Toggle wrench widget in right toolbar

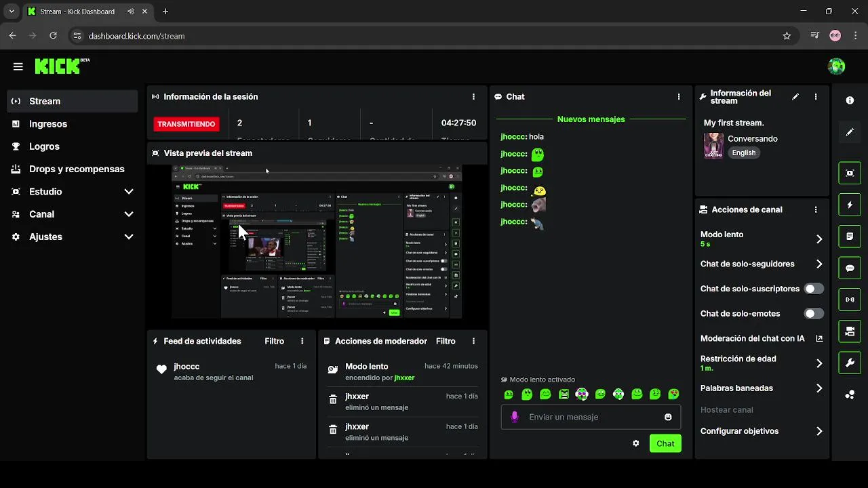(x=850, y=363)
